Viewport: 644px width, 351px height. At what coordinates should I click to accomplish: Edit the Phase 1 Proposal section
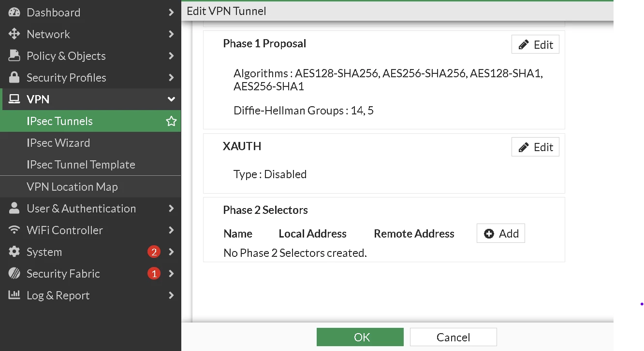click(x=535, y=44)
